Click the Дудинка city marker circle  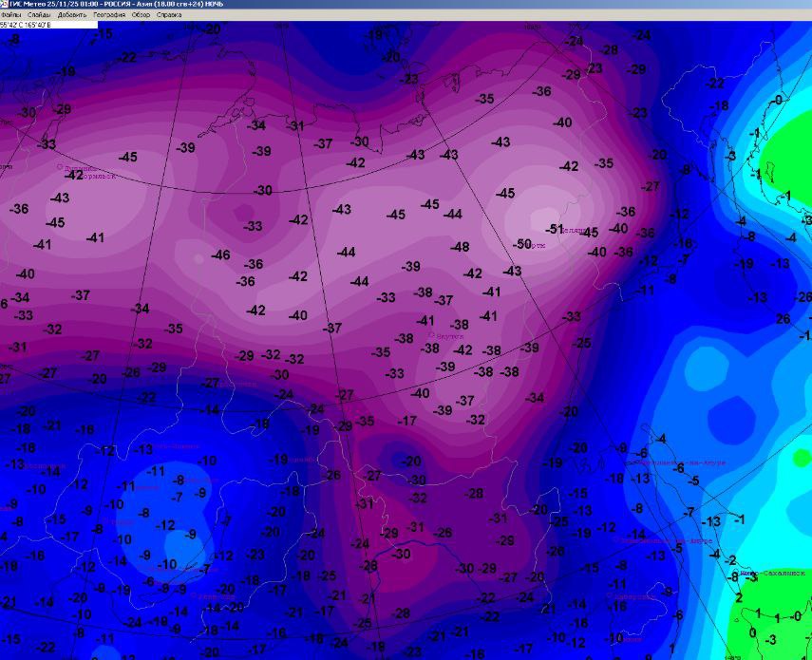pos(60,166)
